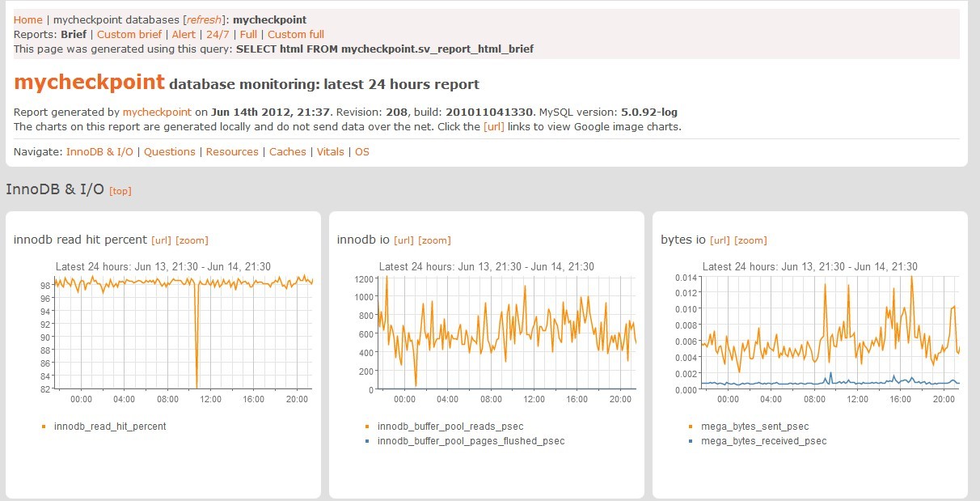Image resolution: width=980 pixels, height=501 pixels.
Task: Click the [url] link in description text
Action: click(494, 126)
